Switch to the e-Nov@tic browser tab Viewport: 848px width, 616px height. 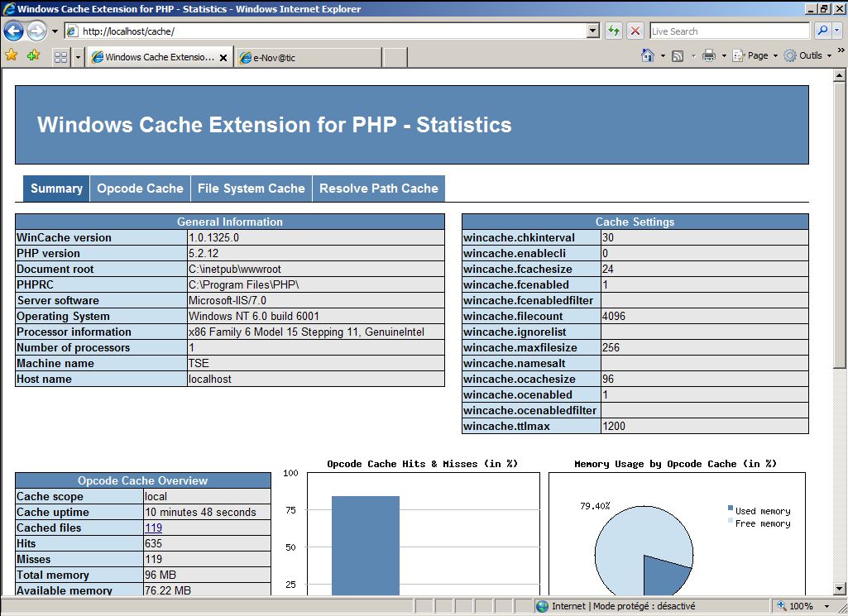(x=309, y=57)
